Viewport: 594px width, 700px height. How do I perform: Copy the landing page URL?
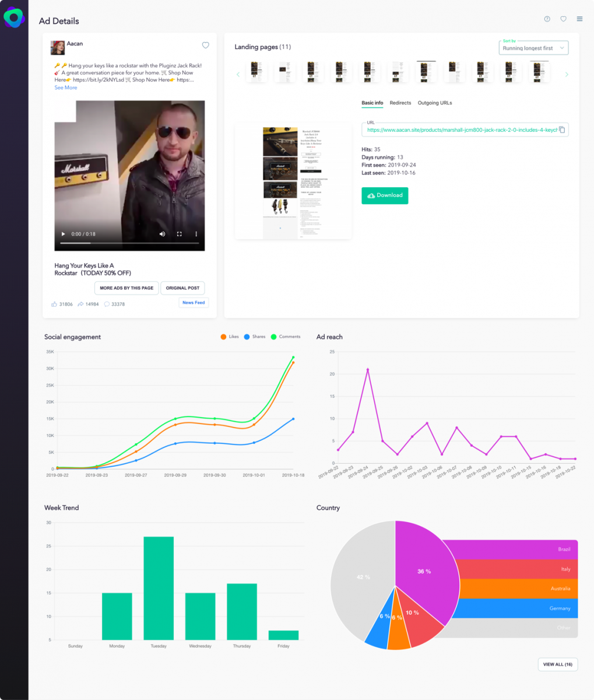pos(562,129)
